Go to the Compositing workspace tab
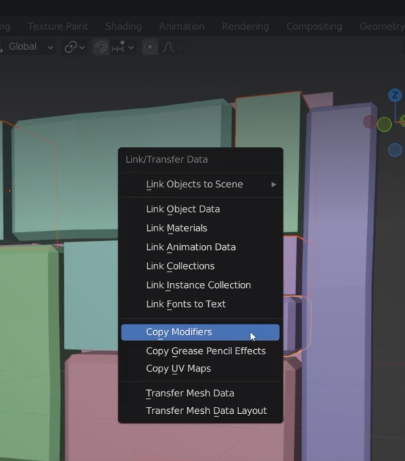 point(314,26)
